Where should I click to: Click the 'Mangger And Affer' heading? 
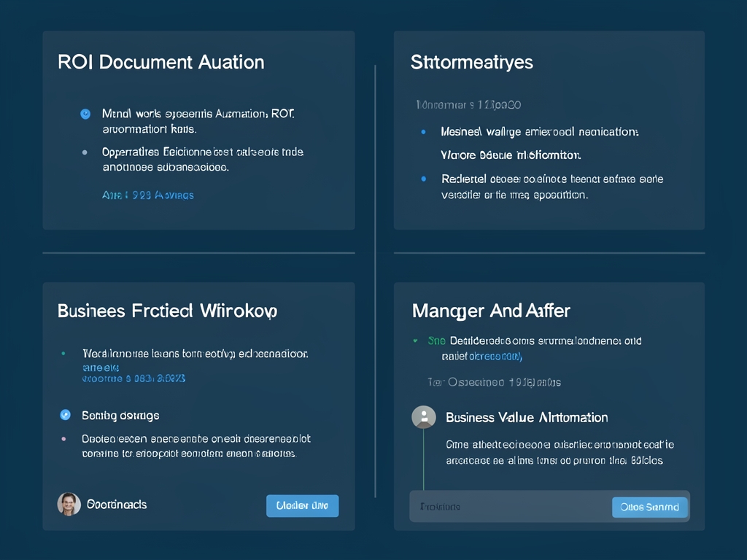click(x=491, y=311)
